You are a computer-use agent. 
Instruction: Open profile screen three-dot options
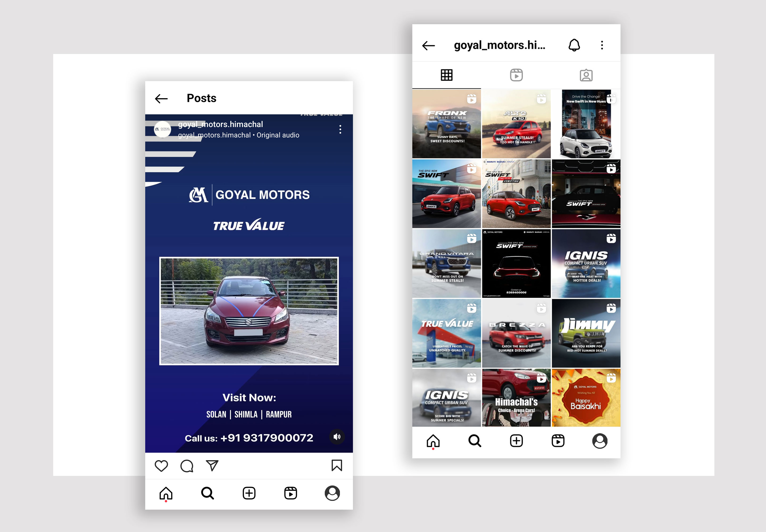pos(602,45)
